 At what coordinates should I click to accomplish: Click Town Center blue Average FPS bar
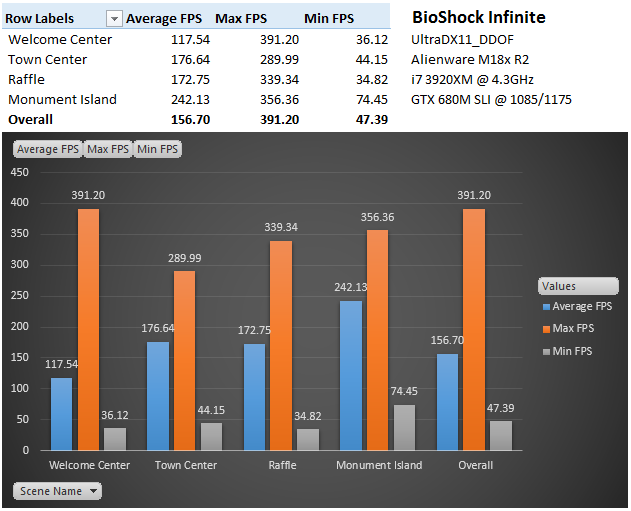tap(158, 396)
